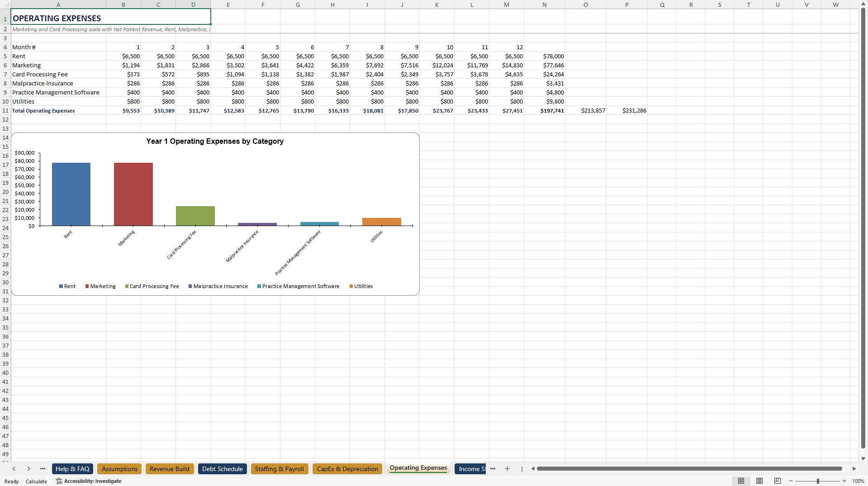
Task: Click the vertical scrollbar thumb
Action: 863,228
